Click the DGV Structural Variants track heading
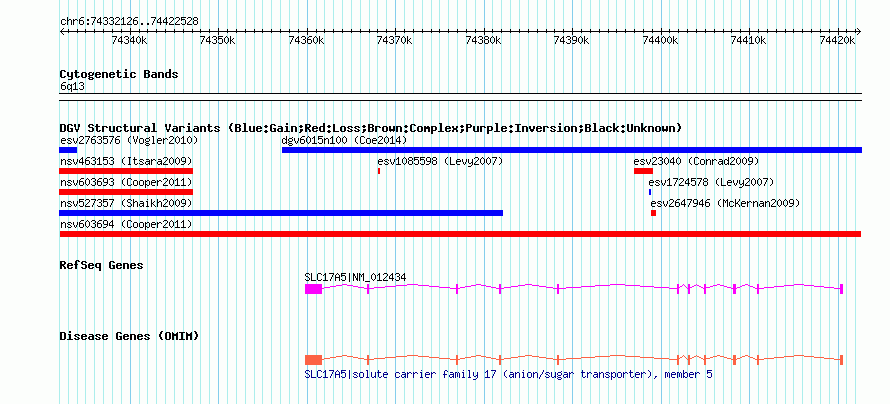The width and height of the screenshot is (890, 404). click(x=371, y=128)
